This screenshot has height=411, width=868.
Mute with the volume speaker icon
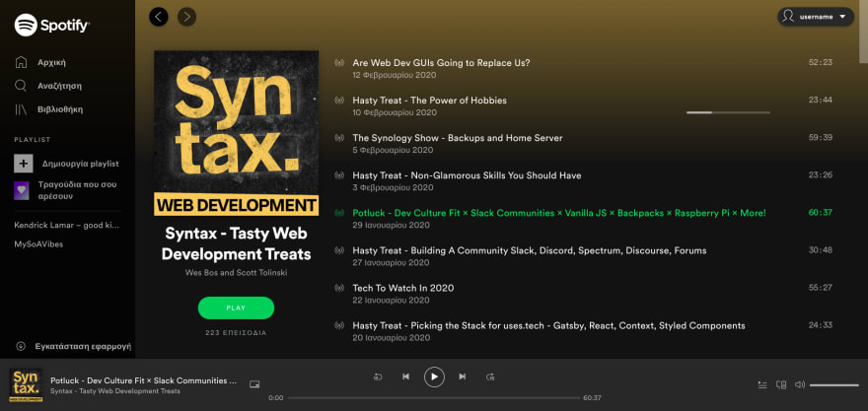pos(799,384)
